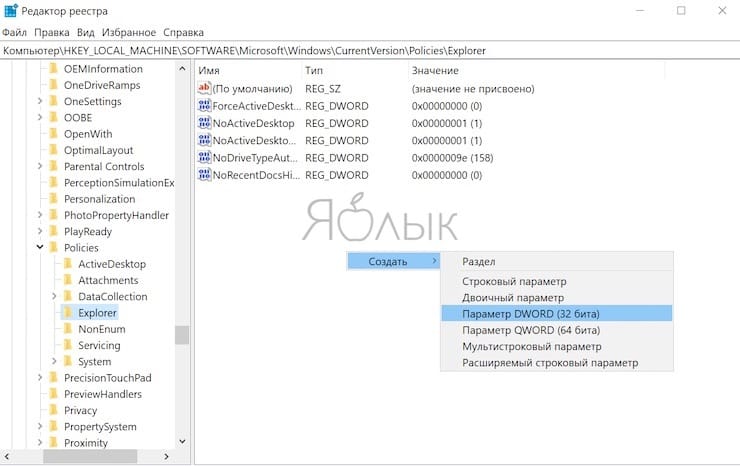Click the PerceptionSimulationEx folder icon
This screenshot has height=466, width=740.
tap(54, 183)
